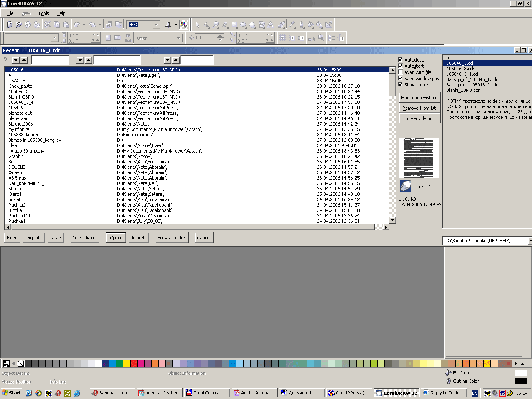This screenshot has height=399, width=532.
Task: Click the Open dialog button
Action: coord(84,238)
